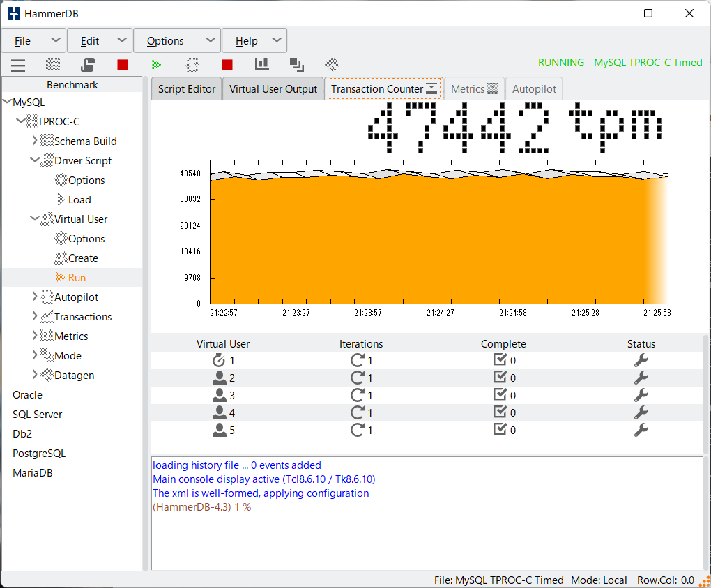Expand the Autopilot tree node

point(35,297)
